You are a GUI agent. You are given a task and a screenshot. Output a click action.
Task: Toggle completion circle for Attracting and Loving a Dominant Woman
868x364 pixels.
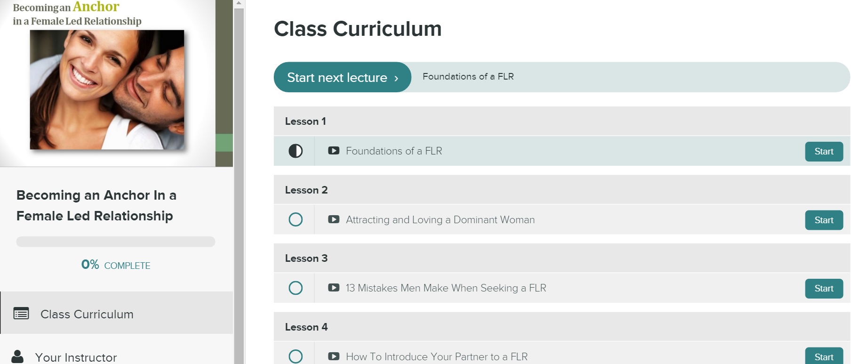[295, 219]
